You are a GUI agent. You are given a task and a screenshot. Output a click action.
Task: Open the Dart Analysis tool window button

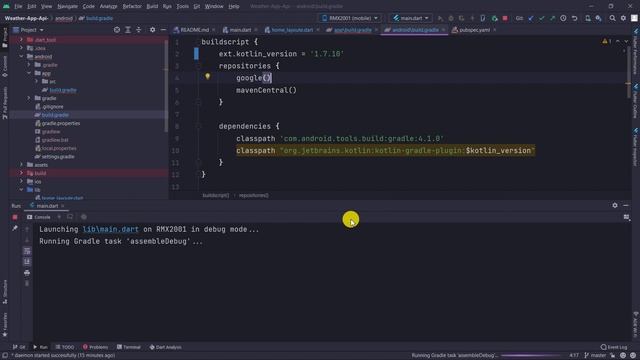pyautogui.click(x=165, y=347)
